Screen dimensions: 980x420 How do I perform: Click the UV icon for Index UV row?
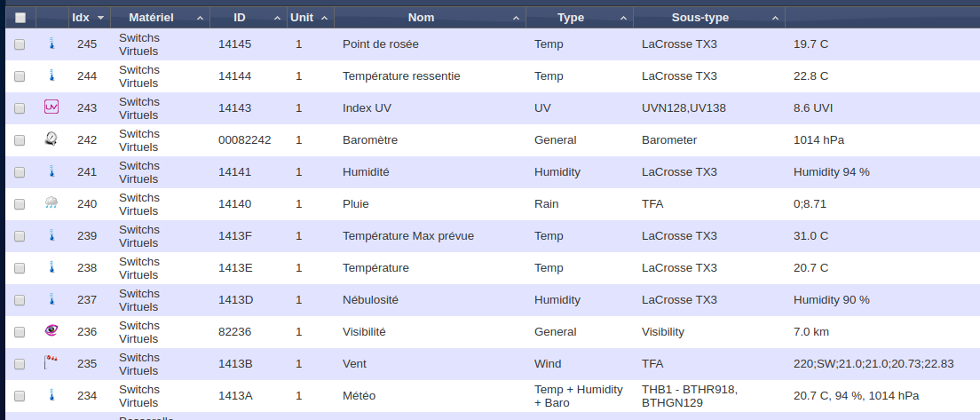pyautogui.click(x=51, y=108)
